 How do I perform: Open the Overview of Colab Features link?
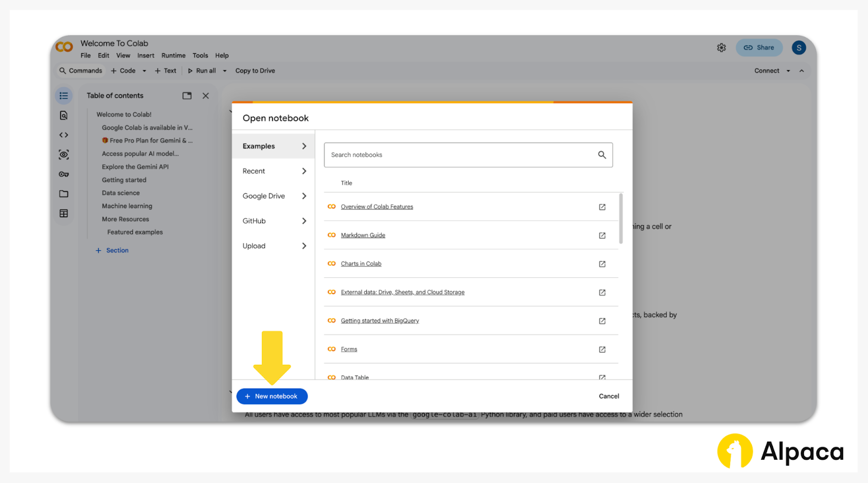pyautogui.click(x=376, y=207)
